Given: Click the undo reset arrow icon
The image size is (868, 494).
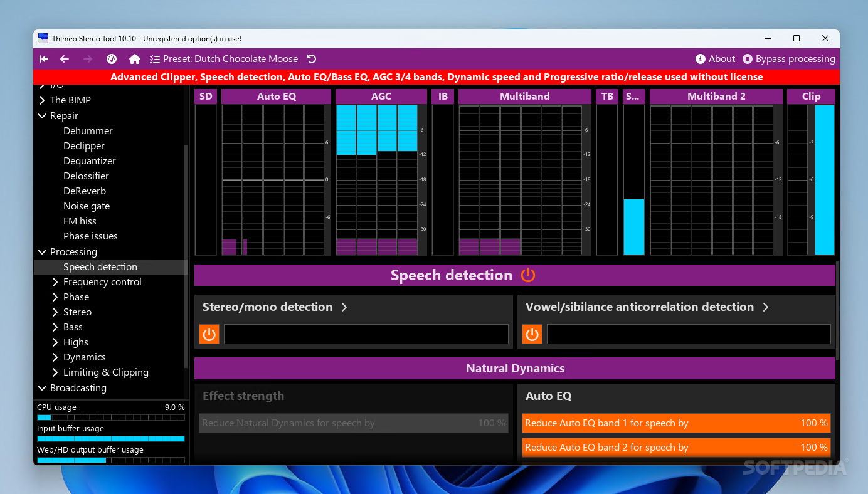Looking at the screenshot, I should click(x=312, y=59).
